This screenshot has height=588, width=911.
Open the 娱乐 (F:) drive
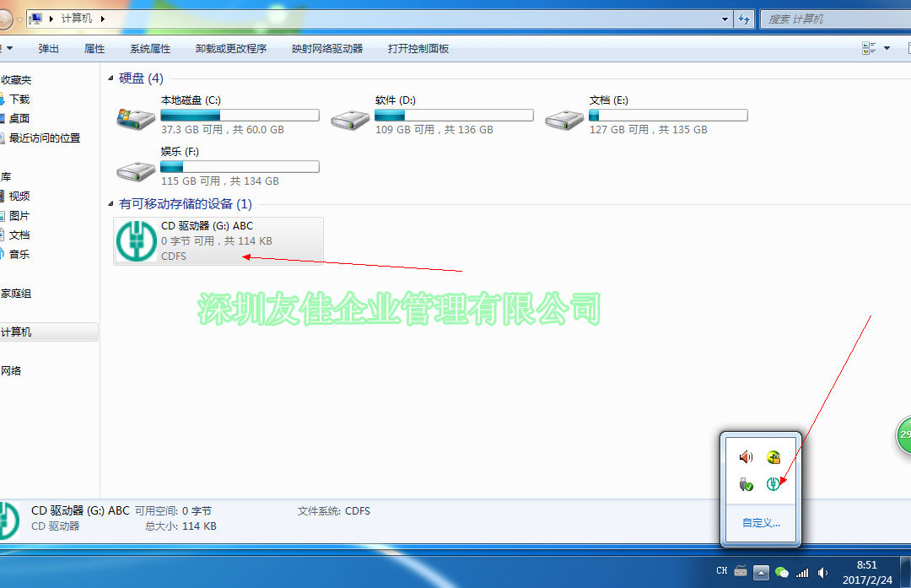pyautogui.click(x=135, y=170)
